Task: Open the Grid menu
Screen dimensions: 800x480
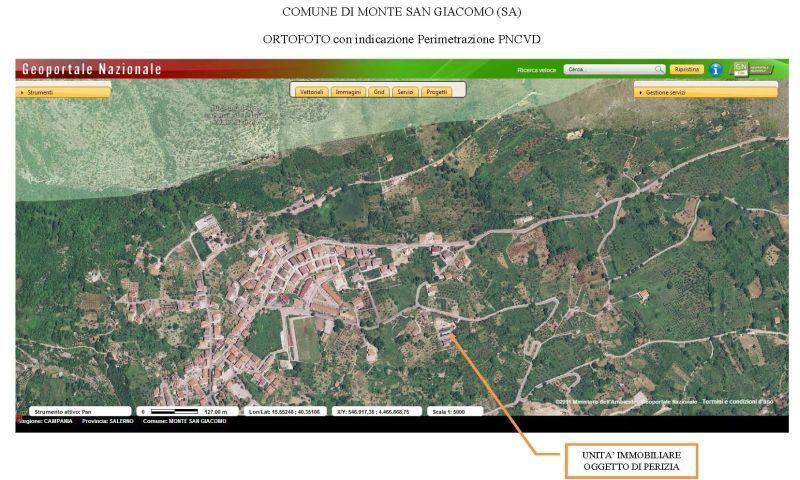Action: pos(378,91)
